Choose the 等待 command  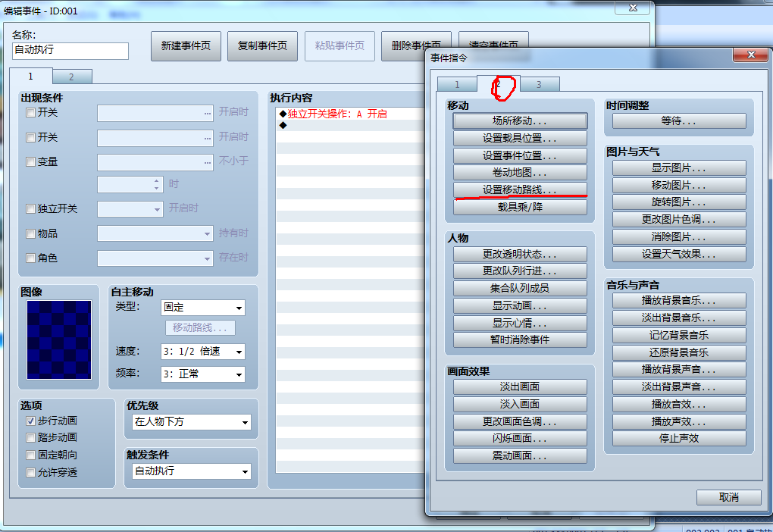coord(679,120)
